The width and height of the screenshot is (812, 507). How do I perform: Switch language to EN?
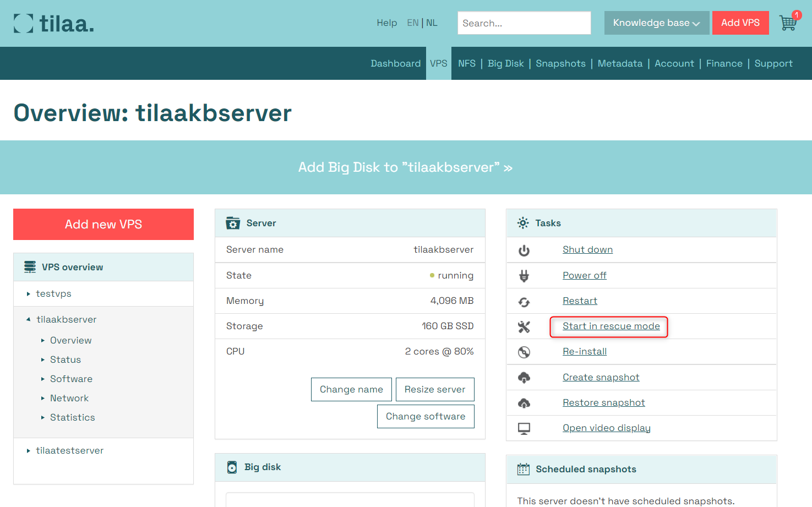413,23
